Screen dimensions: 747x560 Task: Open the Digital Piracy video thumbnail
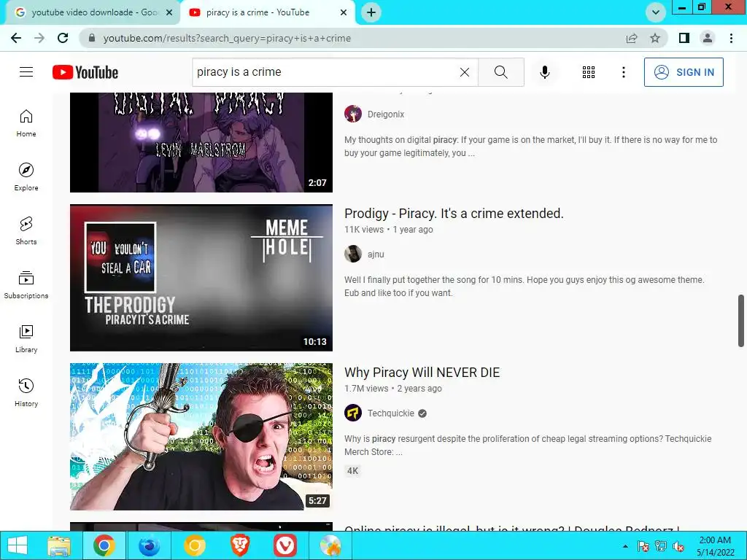coord(201,142)
